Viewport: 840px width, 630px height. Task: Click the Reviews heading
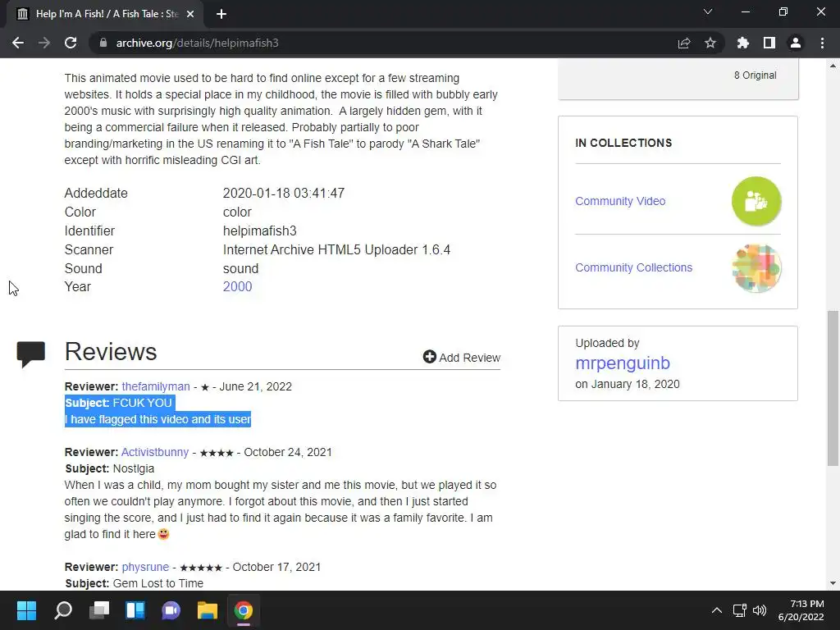[111, 351]
